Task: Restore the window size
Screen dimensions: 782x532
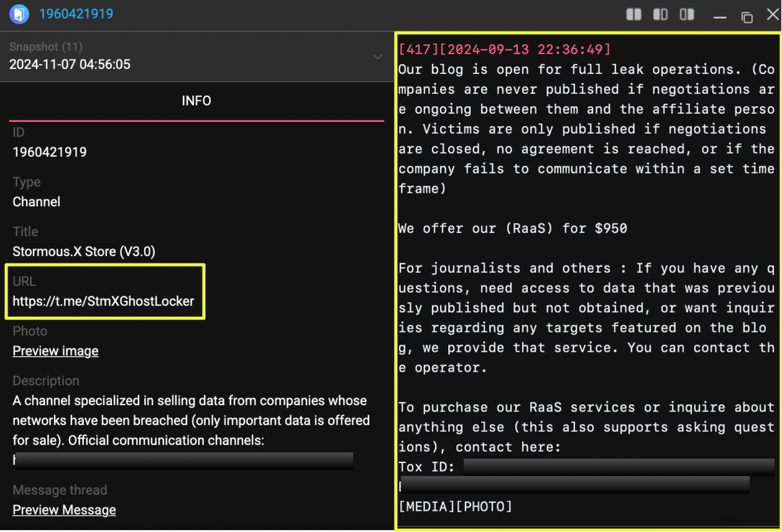Action: [747, 16]
